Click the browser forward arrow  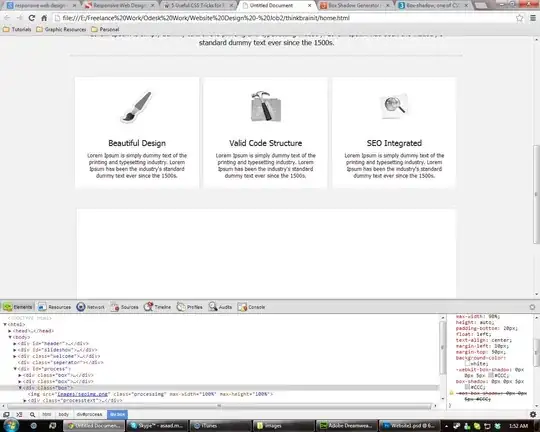19,18
